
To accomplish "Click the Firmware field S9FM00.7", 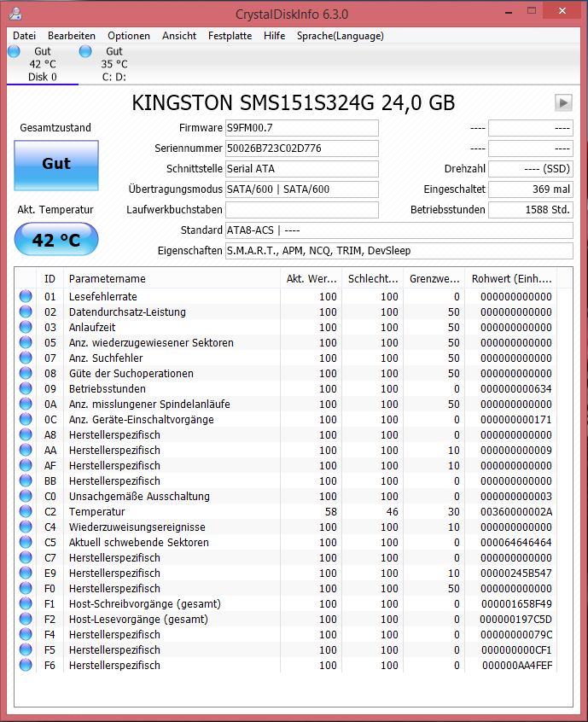I will (x=301, y=128).
